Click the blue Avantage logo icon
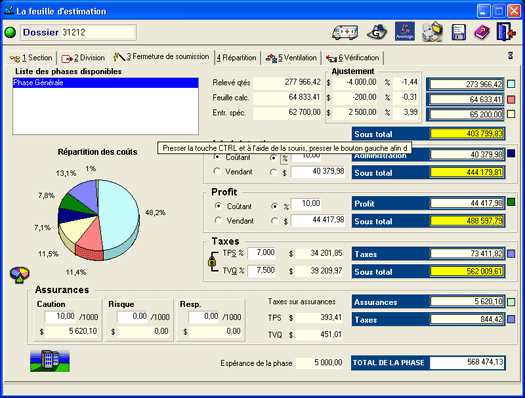Image resolution: width=525 pixels, height=398 pixels. [x=404, y=31]
